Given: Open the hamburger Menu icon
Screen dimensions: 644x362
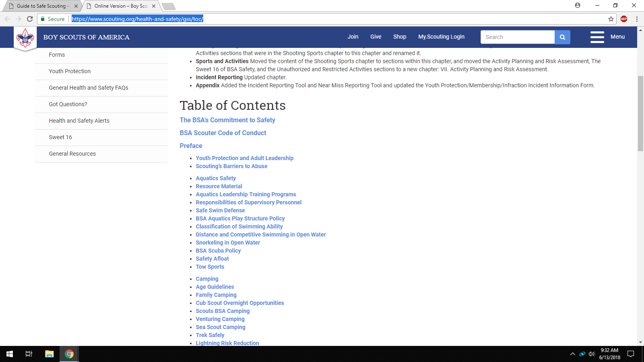Looking at the screenshot, I should (597, 37).
